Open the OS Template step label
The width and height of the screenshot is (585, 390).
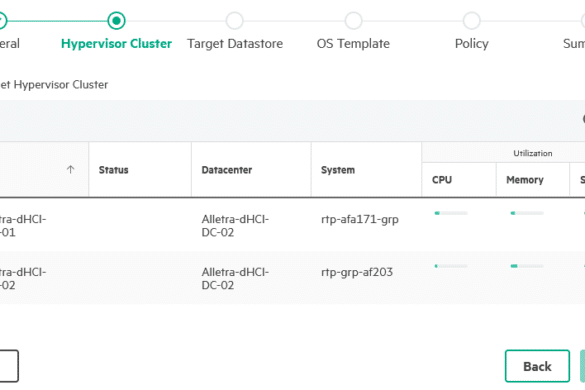(x=353, y=44)
